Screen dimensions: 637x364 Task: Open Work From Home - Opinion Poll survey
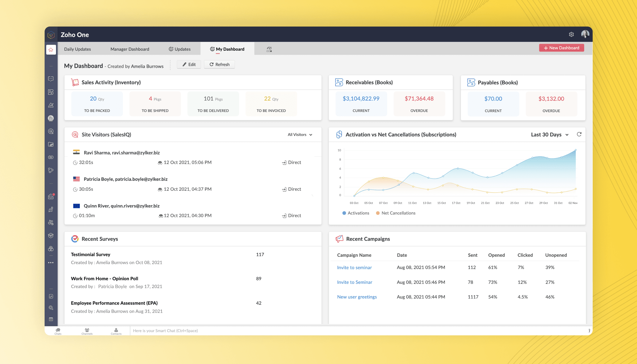click(105, 279)
